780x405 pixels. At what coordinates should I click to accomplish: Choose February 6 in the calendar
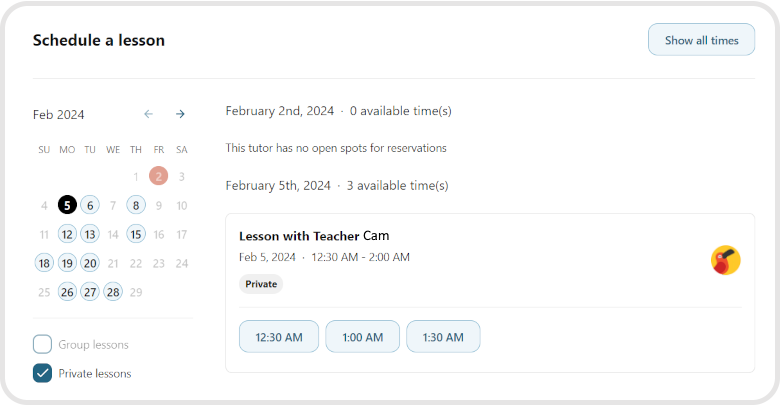(x=90, y=205)
